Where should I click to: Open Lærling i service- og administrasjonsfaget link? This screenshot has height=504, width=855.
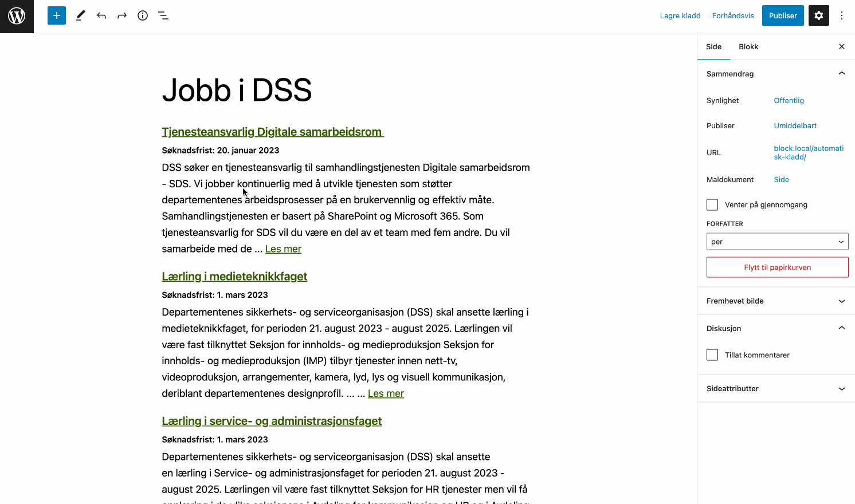click(272, 421)
